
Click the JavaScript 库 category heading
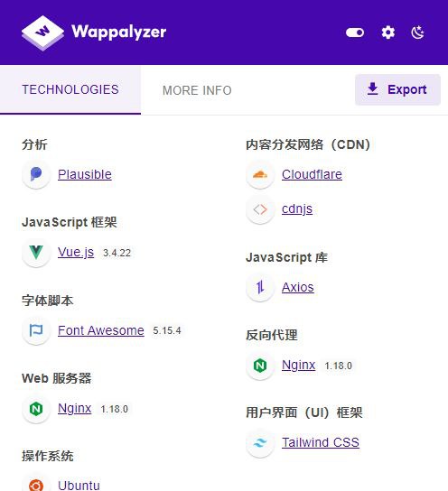286,258
